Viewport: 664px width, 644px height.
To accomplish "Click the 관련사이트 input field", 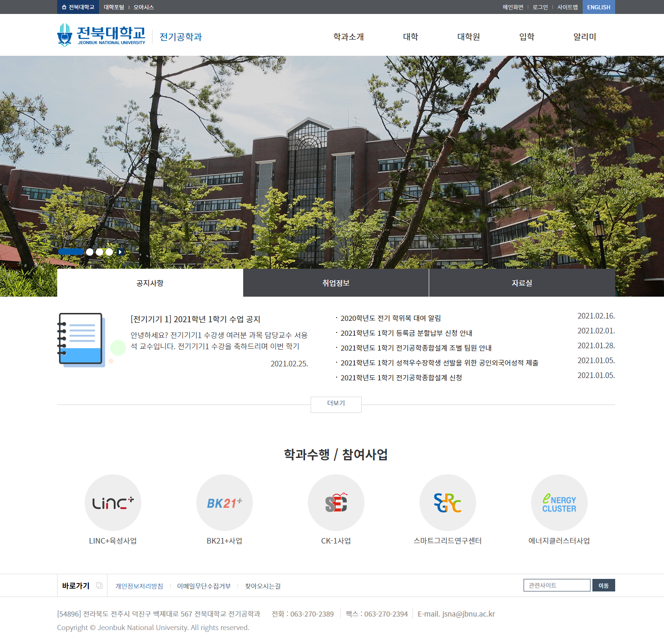I will (x=557, y=585).
